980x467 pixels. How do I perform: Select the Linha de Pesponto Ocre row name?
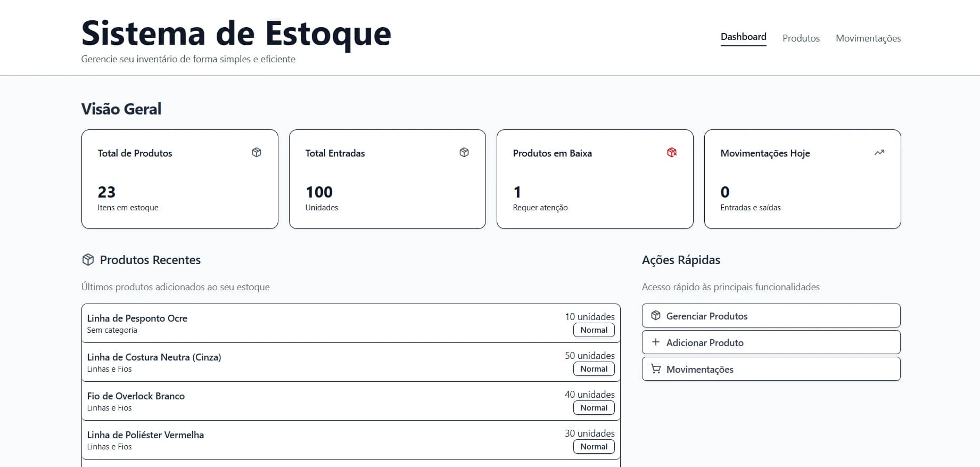(x=137, y=318)
